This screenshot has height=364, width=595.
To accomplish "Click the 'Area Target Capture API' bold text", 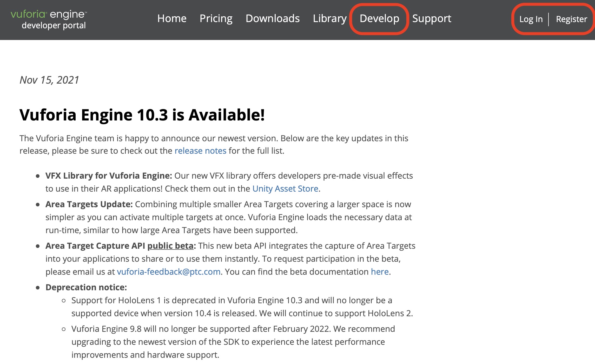I will 95,246.
